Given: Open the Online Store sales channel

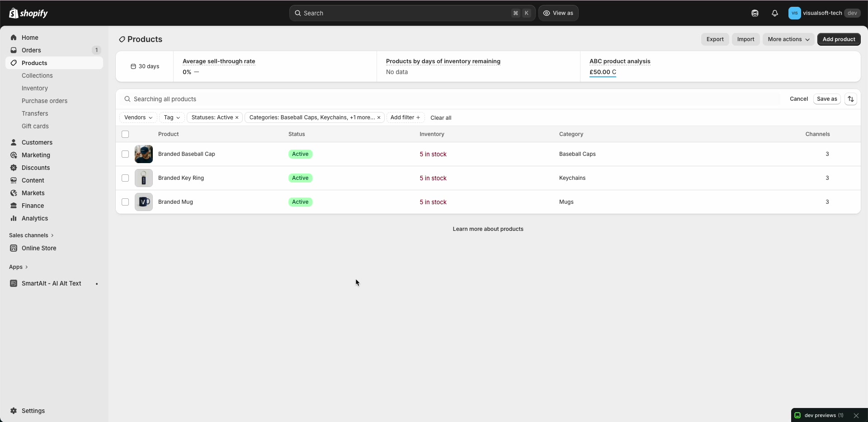Looking at the screenshot, I should click(38, 248).
